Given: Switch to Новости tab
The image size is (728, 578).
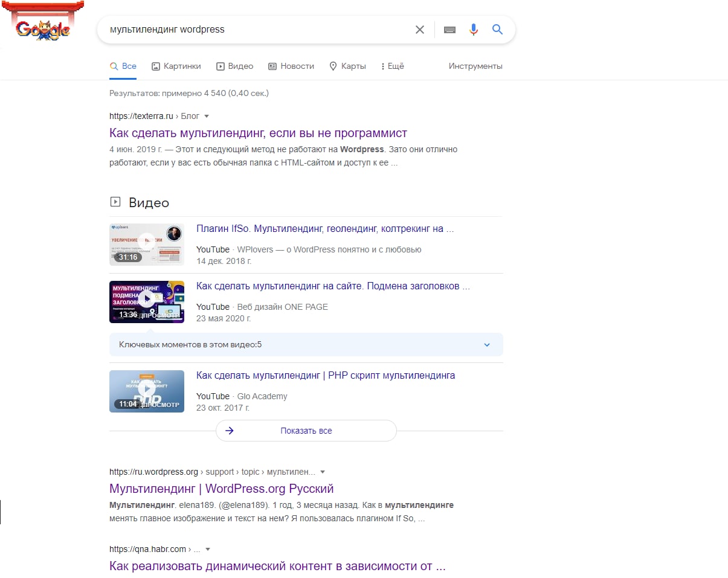Looking at the screenshot, I should [291, 66].
